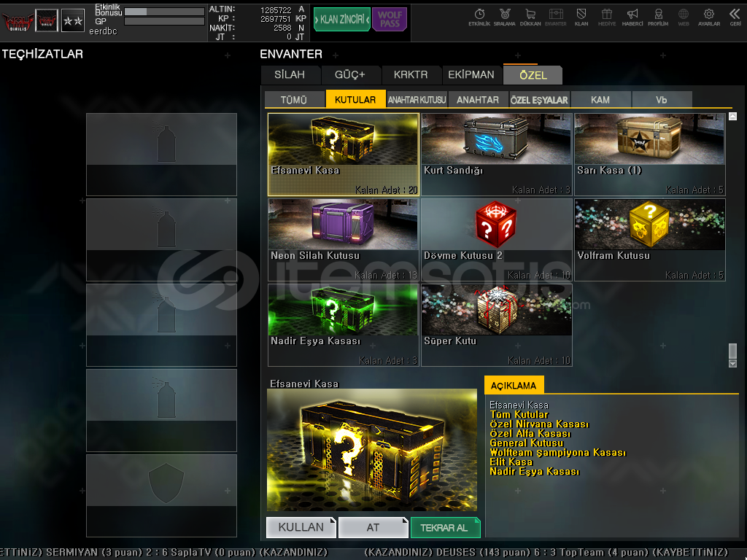Select the Nadir Eşya Kasası item
Screen dimensions: 747x560
coord(344,325)
